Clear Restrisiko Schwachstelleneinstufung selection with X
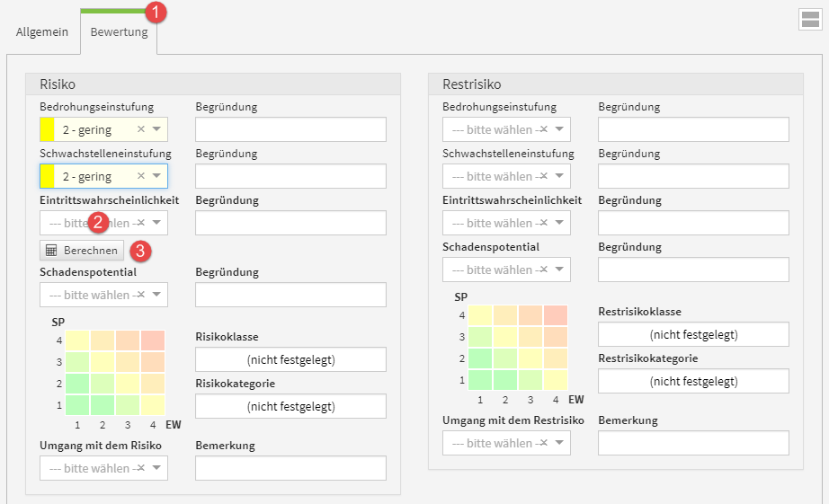Image resolution: width=829 pixels, height=504 pixels. point(543,176)
